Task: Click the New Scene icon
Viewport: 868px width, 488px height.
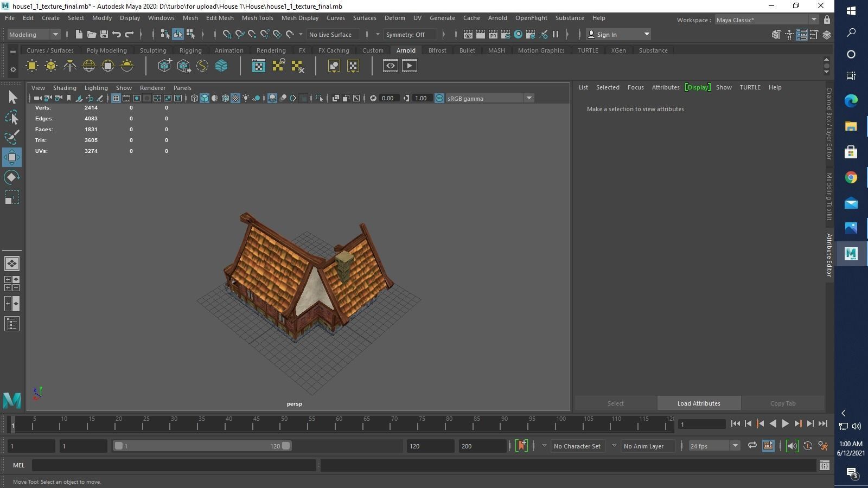Action: [79, 34]
